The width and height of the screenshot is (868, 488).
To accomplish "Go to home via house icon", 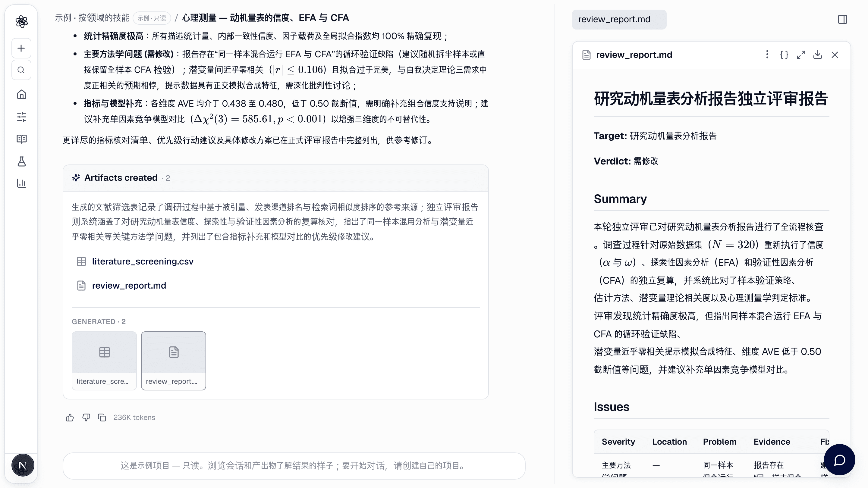I will coord(22,95).
